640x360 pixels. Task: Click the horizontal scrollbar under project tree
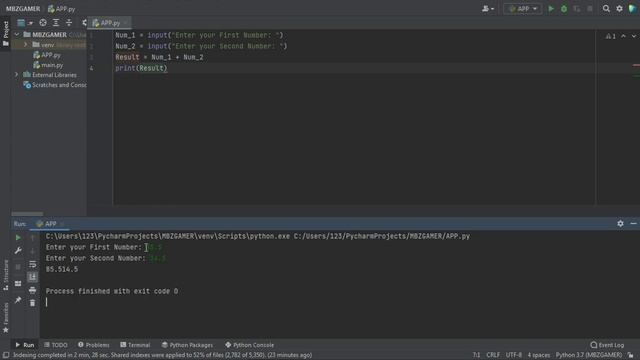(27, 214)
